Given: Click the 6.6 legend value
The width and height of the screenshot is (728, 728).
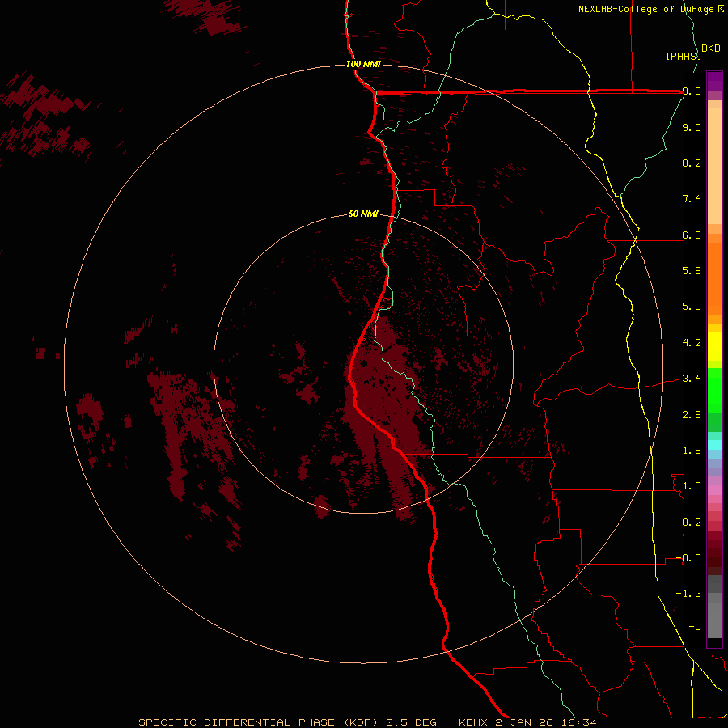Looking at the screenshot, I should pos(692,235).
